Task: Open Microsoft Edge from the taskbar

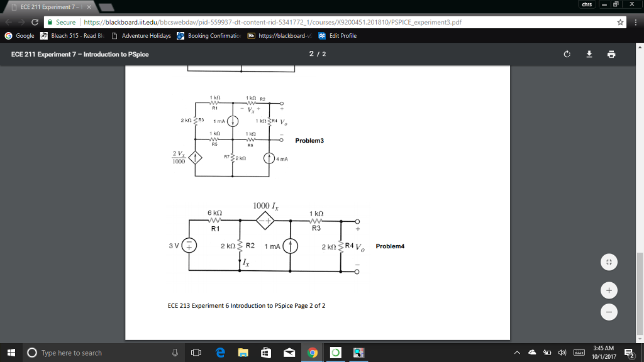Action: click(x=219, y=353)
